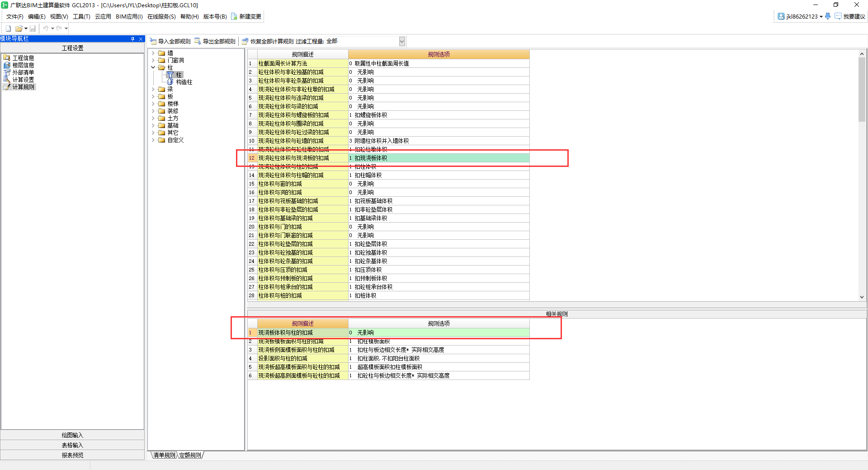Expand the 其它 tree node
The height and width of the screenshot is (470, 868).
(x=153, y=133)
